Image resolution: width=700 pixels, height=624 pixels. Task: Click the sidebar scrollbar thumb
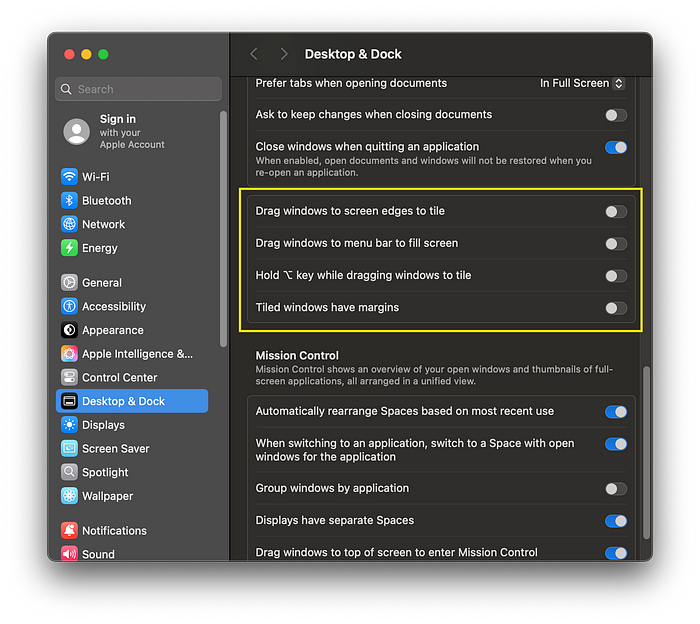pos(223,229)
